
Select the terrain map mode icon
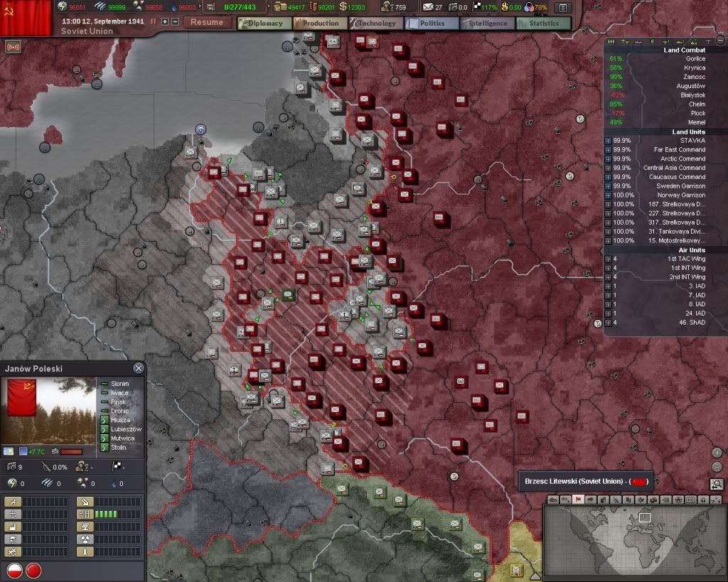[x=554, y=500]
